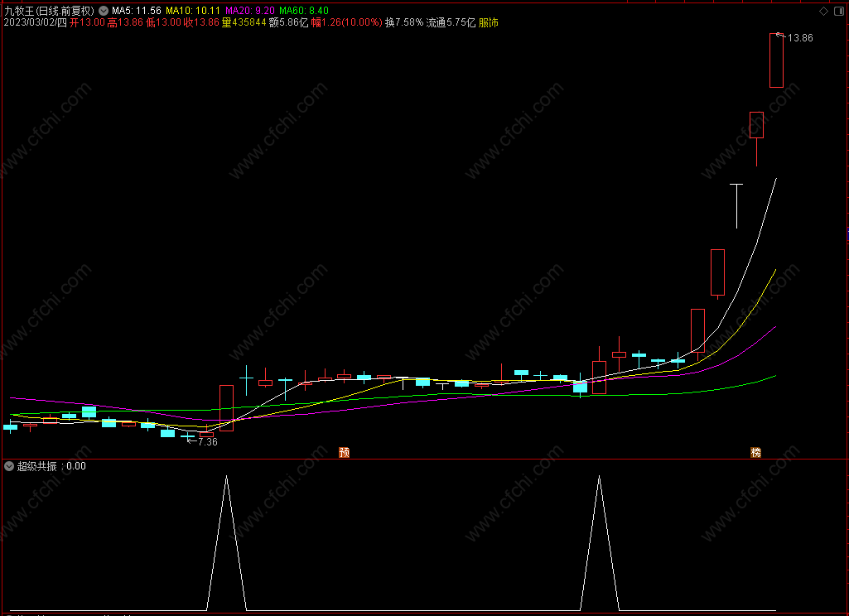Image resolution: width=849 pixels, height=616 pixels.
Task: Click the open price 开13.00
Action: (x=87, y=22)
